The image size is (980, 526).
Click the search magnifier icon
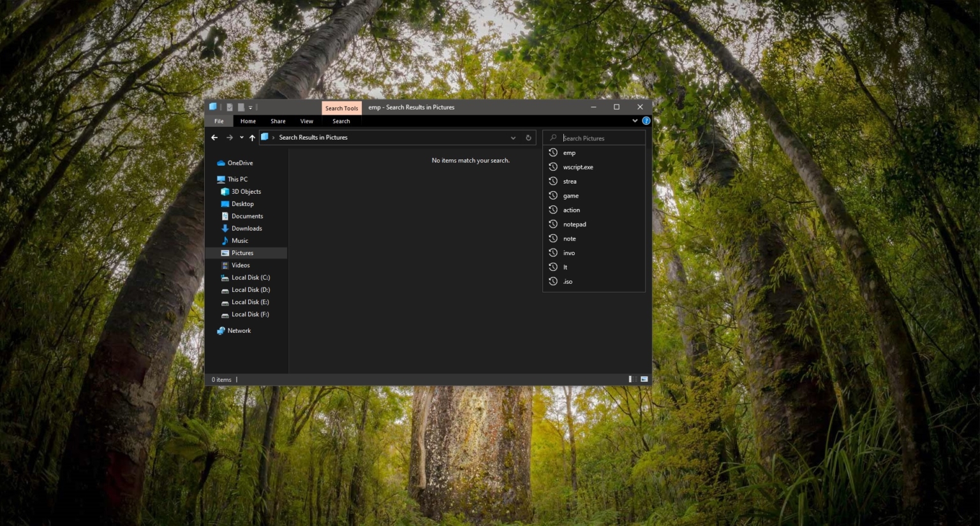[552, 138]
